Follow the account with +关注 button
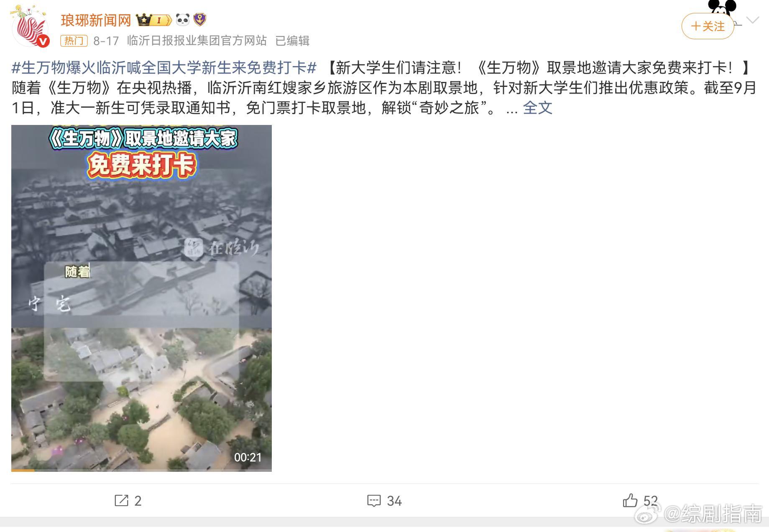 pos(708,26)
